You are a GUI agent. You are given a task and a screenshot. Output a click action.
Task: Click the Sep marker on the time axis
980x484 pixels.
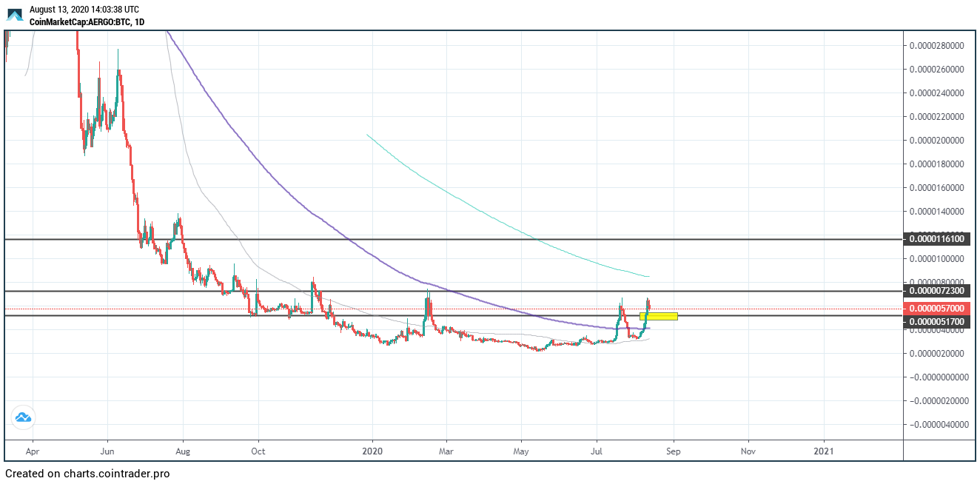[673, 449]
